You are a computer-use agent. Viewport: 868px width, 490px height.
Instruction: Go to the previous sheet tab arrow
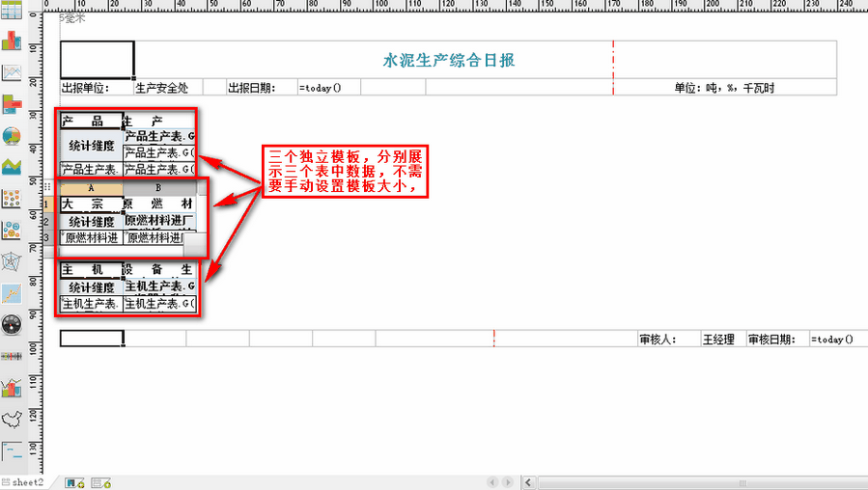pos(492,482)
